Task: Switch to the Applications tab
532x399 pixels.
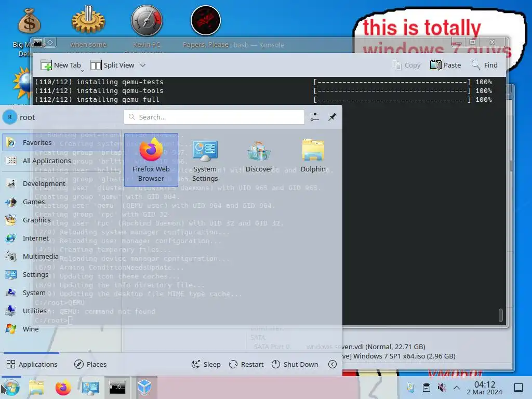Action: (32, 364)
